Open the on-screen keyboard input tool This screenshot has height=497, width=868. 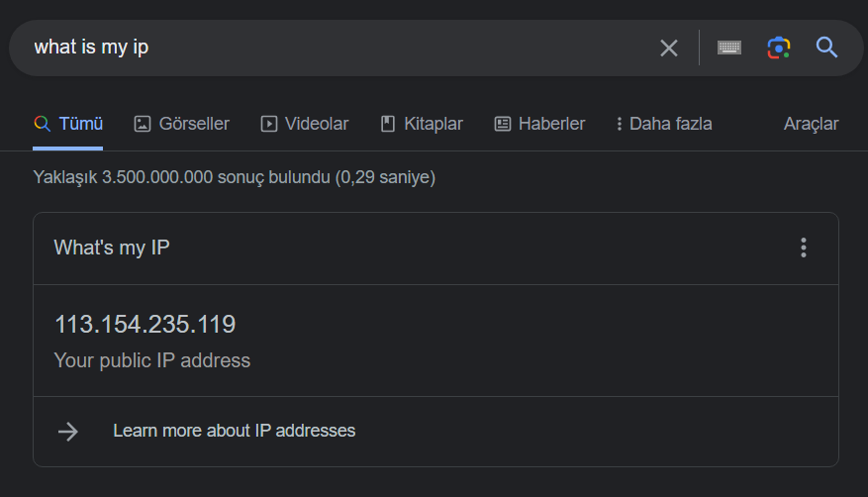[x=729, y=48]
